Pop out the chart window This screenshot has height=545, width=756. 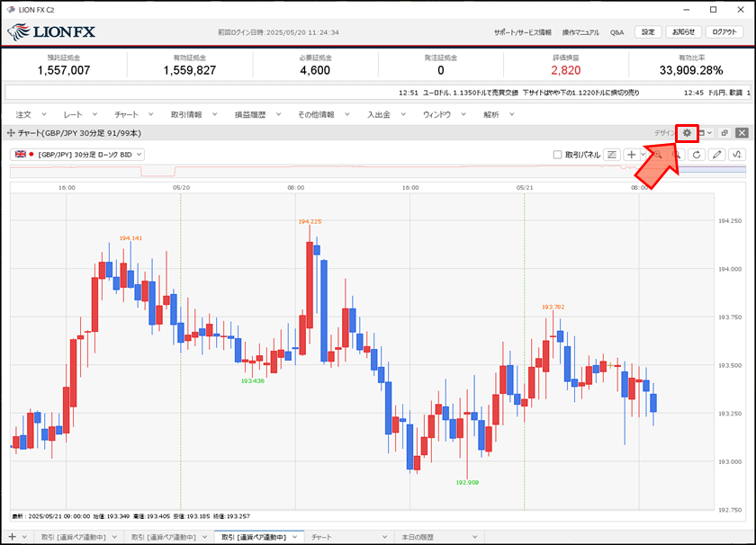pos(724,133)
